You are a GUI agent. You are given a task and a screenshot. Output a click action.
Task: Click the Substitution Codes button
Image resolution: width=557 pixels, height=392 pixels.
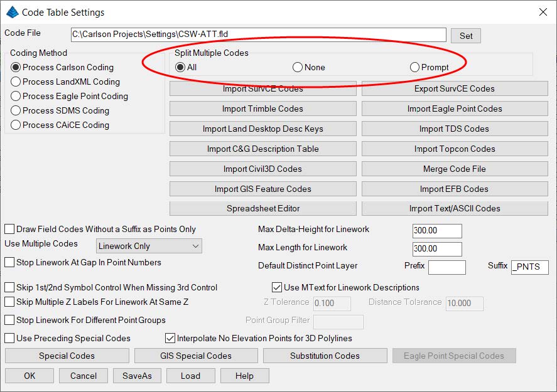325,356
